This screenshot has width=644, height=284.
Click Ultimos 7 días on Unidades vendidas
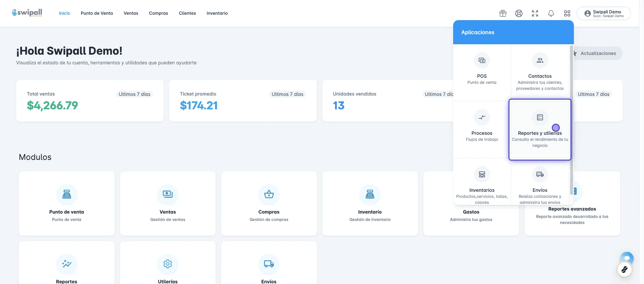click(x=439, y=94)
